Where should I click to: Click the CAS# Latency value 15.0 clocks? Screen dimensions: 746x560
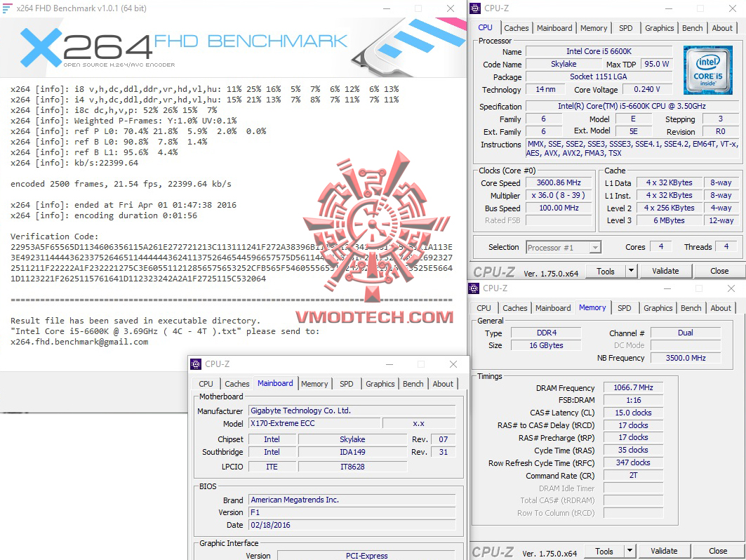coord(633,413)
